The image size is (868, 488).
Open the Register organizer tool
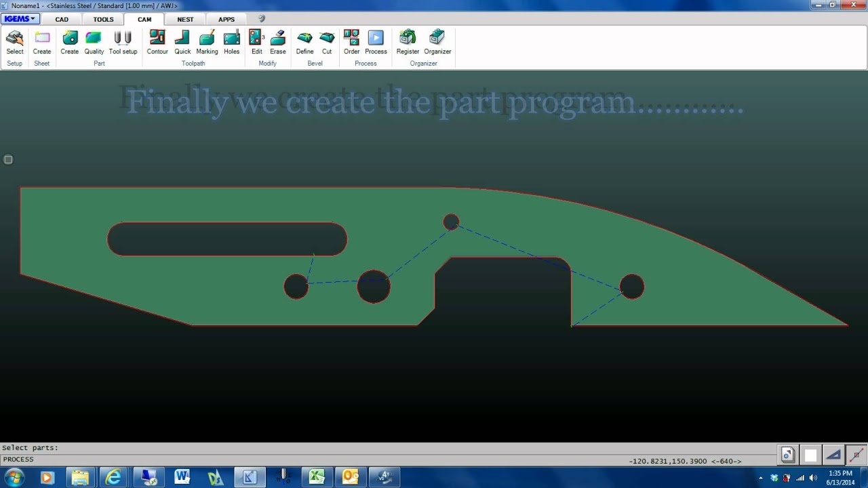[408, 42]
